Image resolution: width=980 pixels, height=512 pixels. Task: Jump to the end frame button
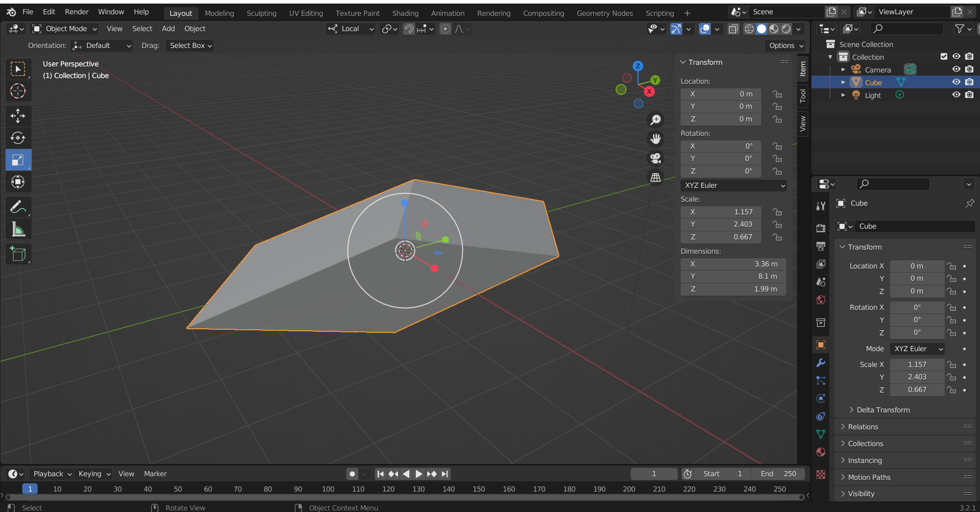pos(445,474)
